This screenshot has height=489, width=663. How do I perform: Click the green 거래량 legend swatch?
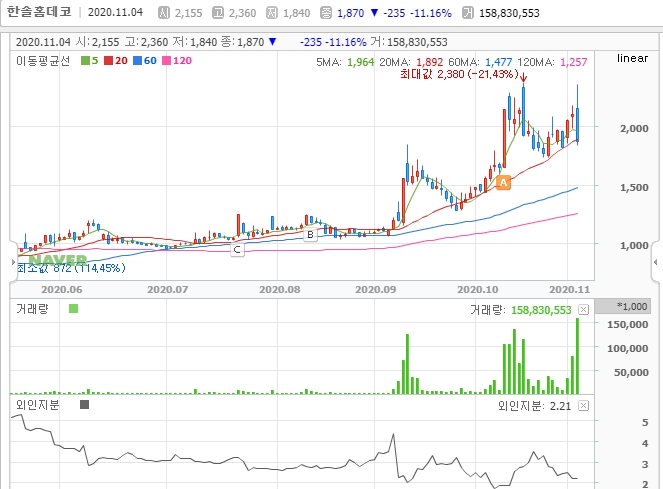[x=73, y=308]
